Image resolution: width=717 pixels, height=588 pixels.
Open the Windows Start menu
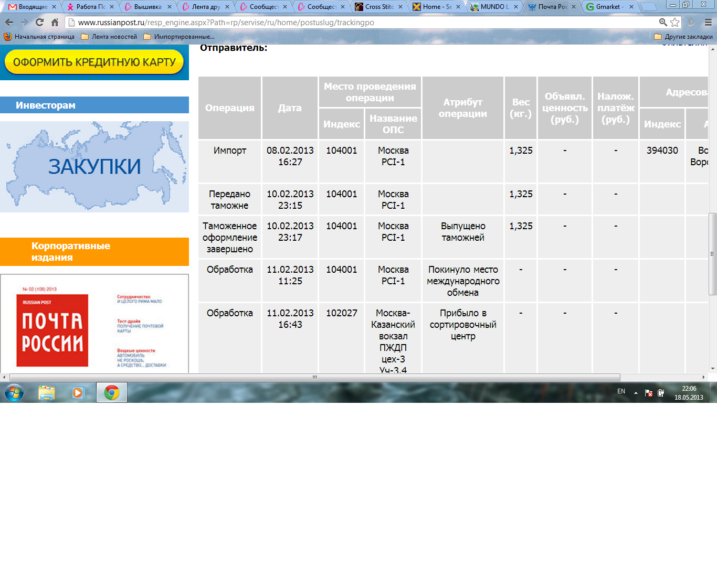pyautogui.click(x=14, y=392)
